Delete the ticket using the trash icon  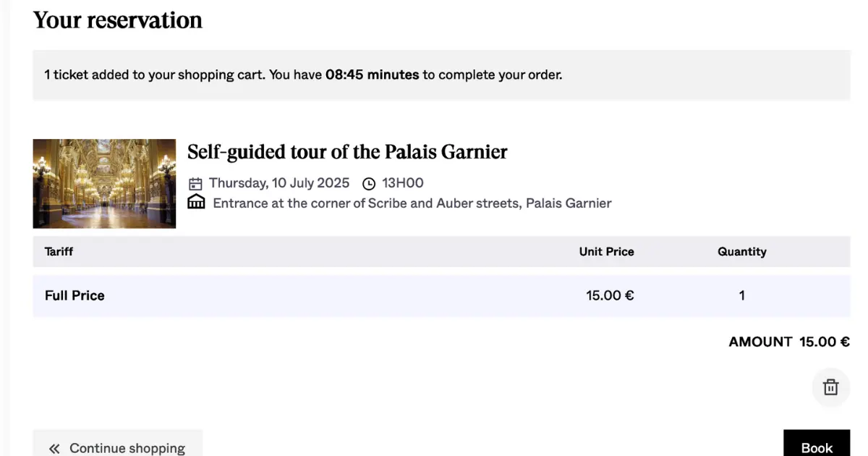[830, 387]
